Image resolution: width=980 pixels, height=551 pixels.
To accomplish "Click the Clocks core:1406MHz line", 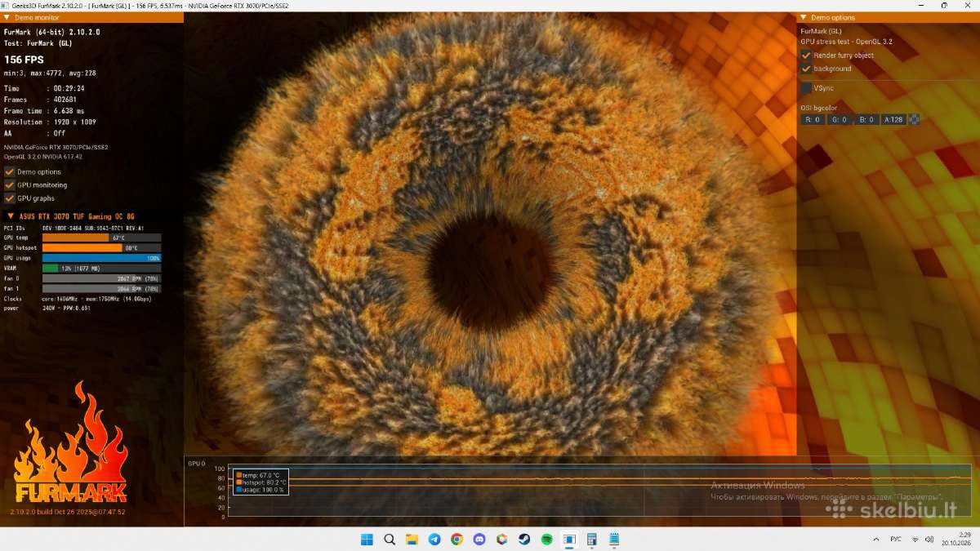I will click(x=78, y=299).
